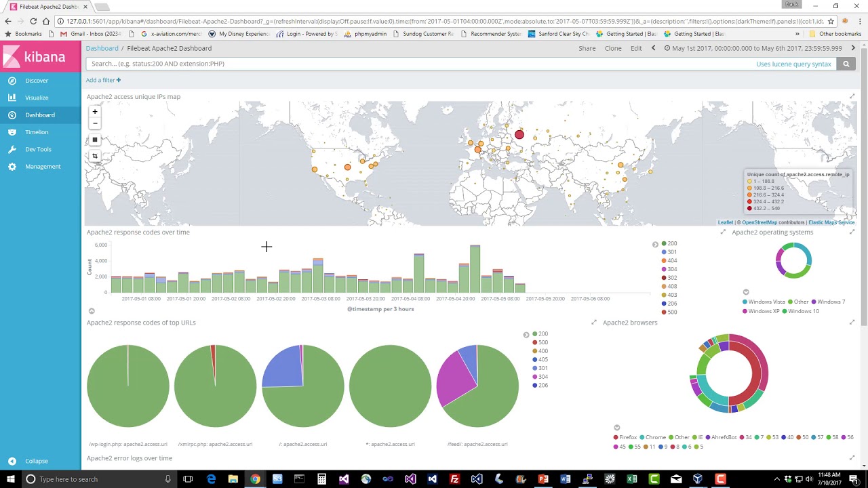Collapse the Apache2 browsers legend
The image size is (868, 488).
(x=616, y=428)
